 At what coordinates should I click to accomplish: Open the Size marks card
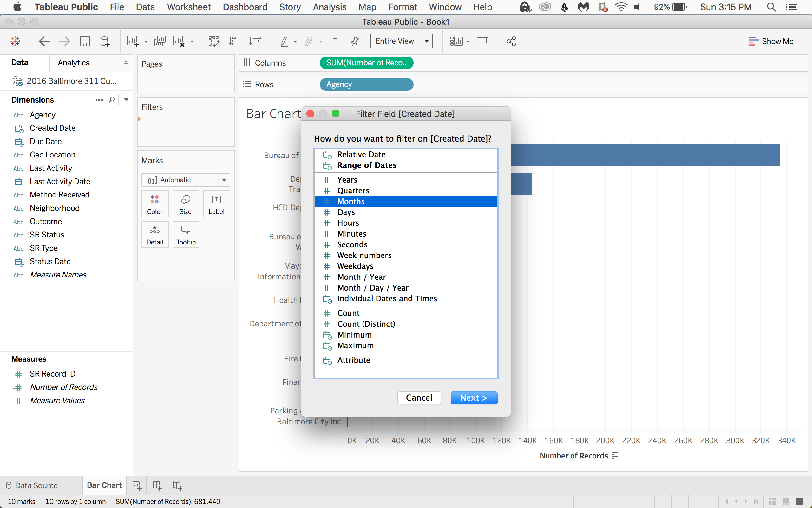(x=186, y=204)
